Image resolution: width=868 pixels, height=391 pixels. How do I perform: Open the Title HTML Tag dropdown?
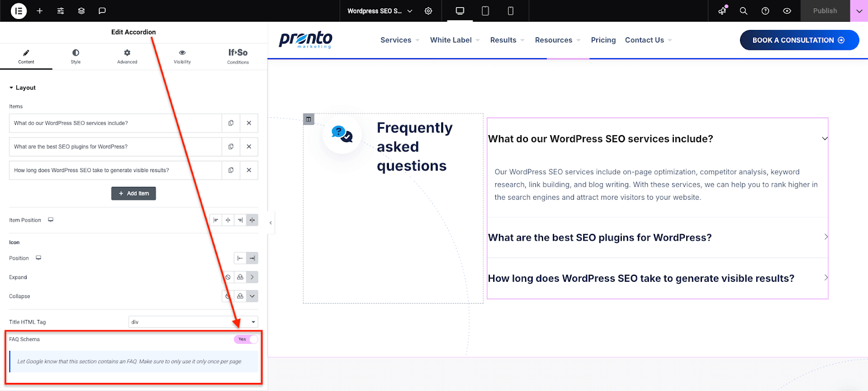coord(193,322)
